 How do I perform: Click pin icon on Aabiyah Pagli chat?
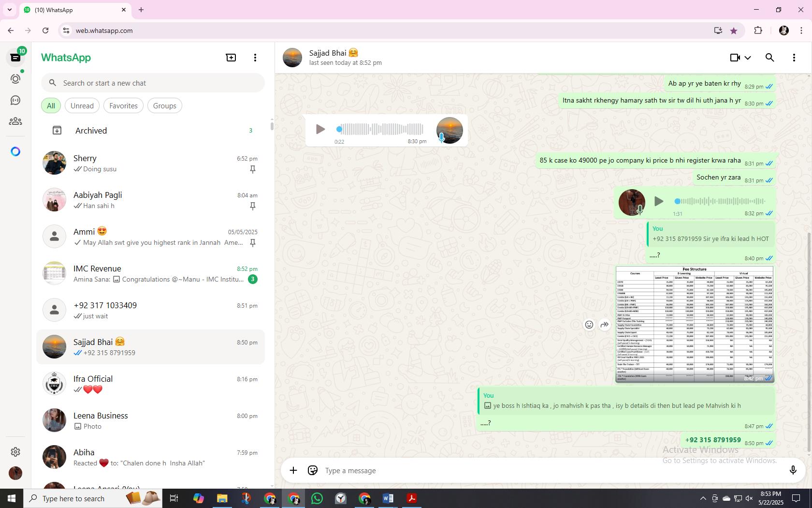pyautogui.click(x=252, y=206)
